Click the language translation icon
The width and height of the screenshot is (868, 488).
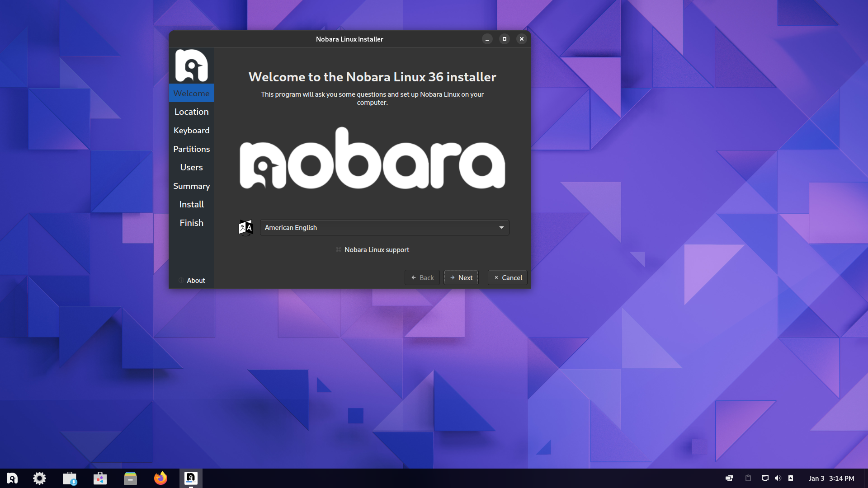pyautogui.click(x=245, y=228)
